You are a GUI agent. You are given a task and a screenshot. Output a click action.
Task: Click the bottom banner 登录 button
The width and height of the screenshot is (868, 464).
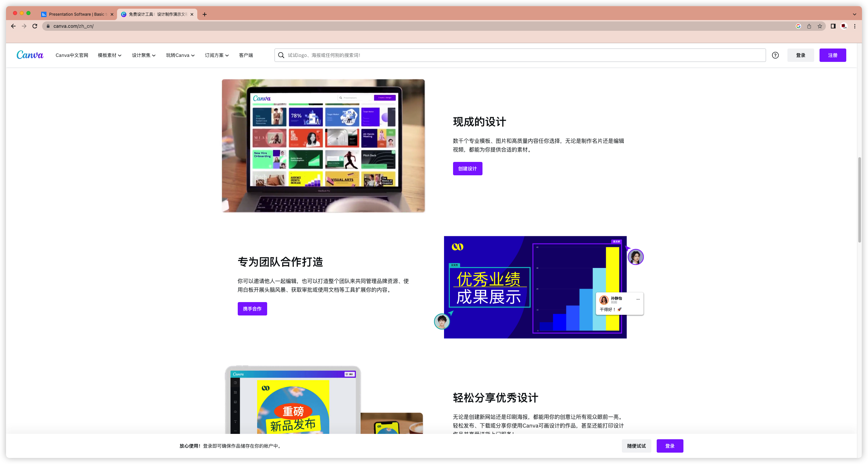point(669,446)
